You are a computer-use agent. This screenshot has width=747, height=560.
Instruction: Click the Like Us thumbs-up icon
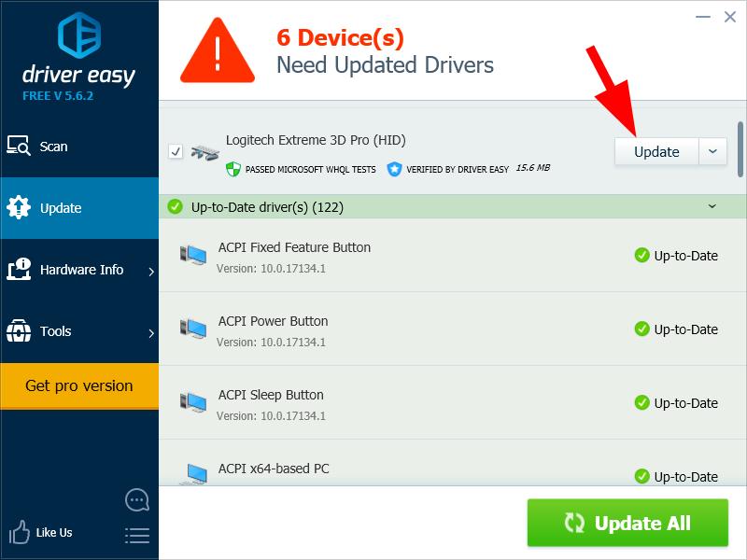(19, 531)
